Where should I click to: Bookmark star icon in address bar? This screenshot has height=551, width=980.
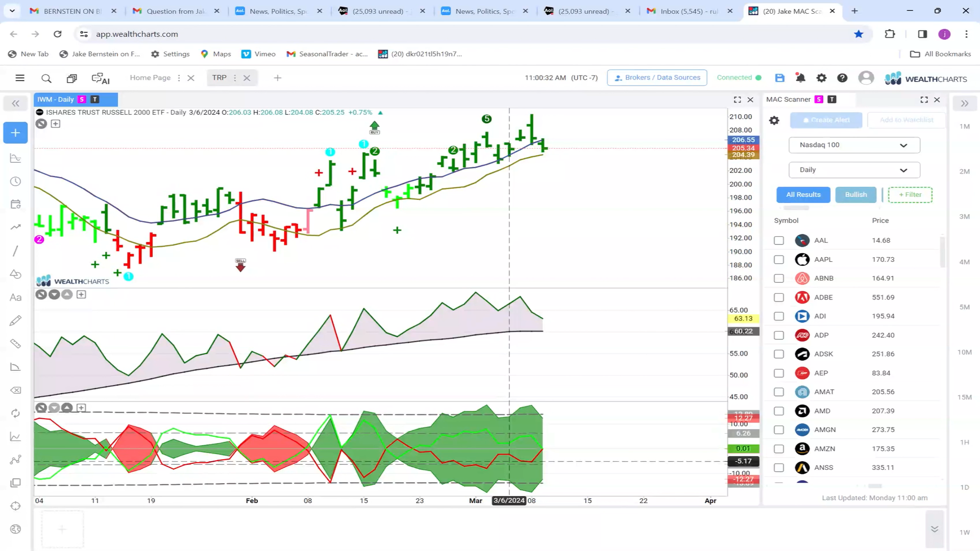click(859, 34)
